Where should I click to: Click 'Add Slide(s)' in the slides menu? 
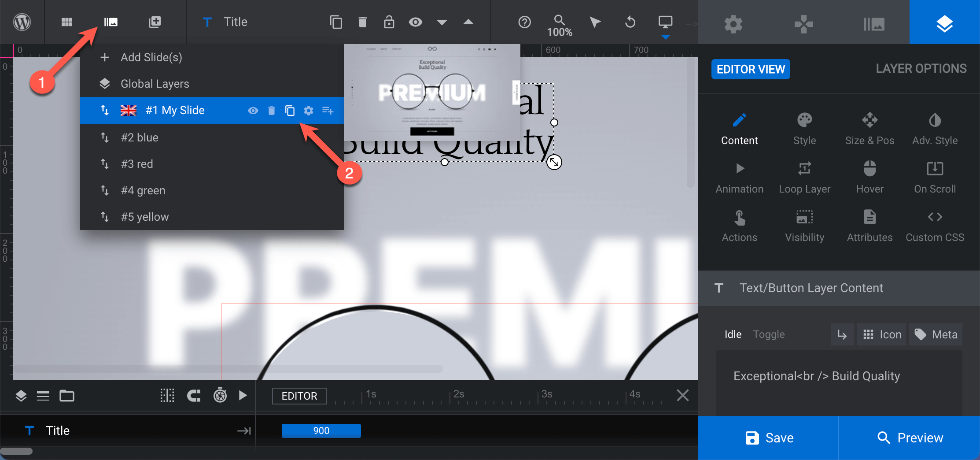tap(151, 57)
